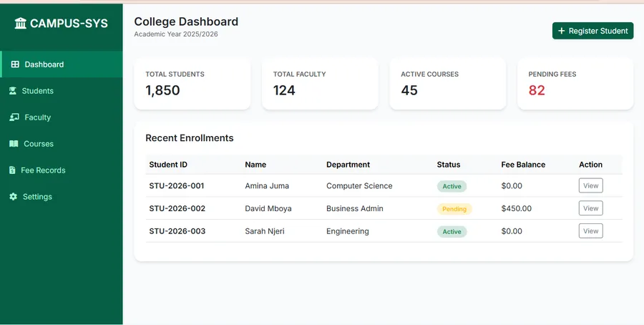Click the plus icon on Register Student

(x=562, y=31)
